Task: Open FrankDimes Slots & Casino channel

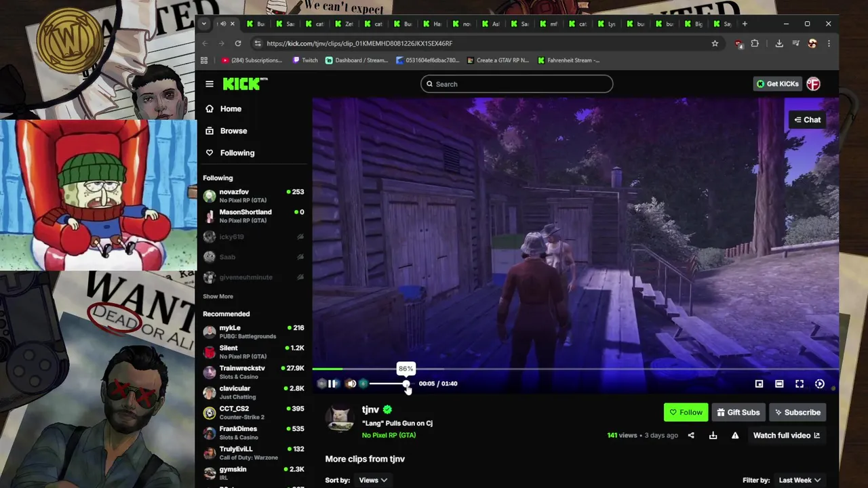Action: [254, 432]
